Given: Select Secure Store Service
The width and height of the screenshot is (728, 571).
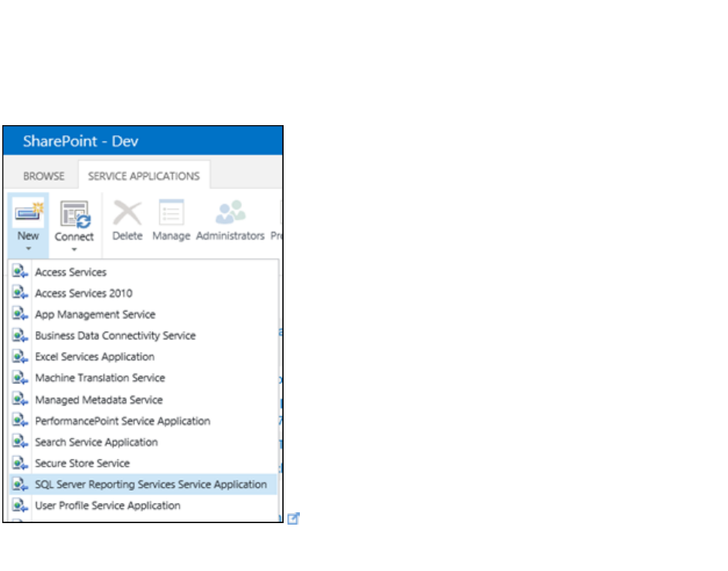Looking at the screenshot, I should (x=144, y=464).
